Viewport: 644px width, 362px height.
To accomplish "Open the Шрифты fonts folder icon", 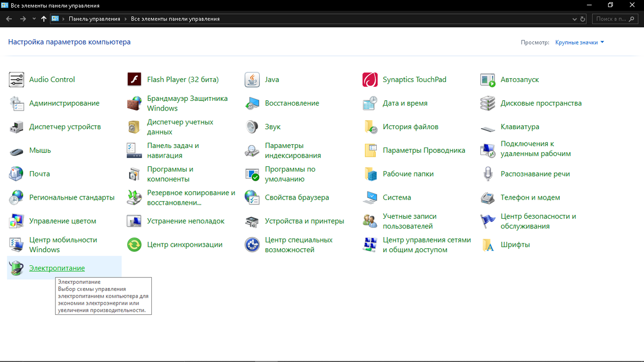I will point(487,245).
